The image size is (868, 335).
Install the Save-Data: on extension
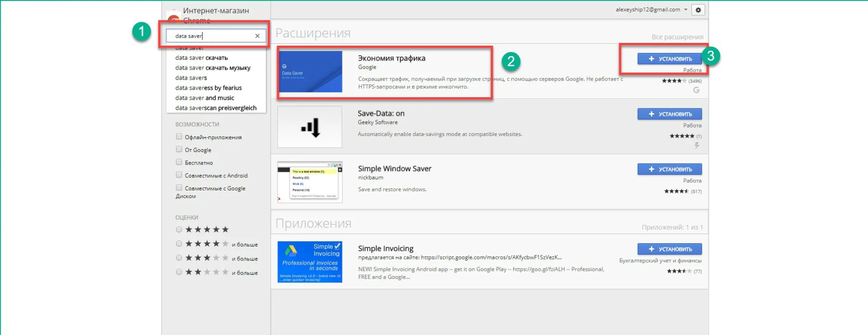(670, 114)
